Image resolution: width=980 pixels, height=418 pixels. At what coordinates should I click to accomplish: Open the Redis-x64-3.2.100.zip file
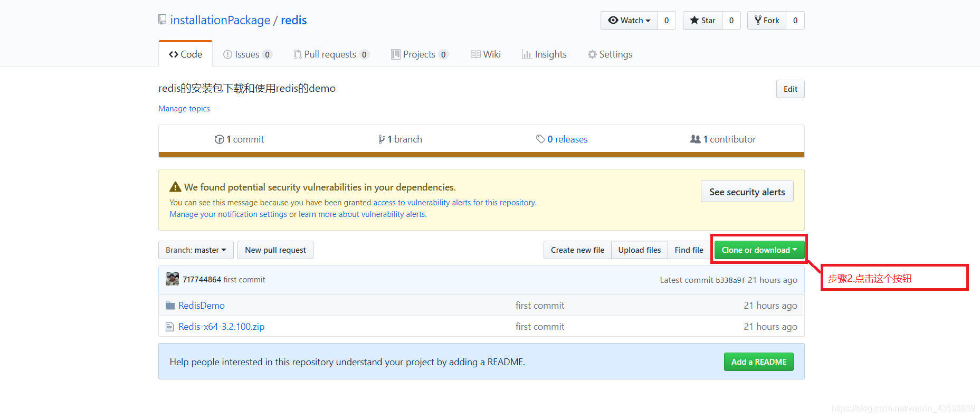[x=222, y=327]
